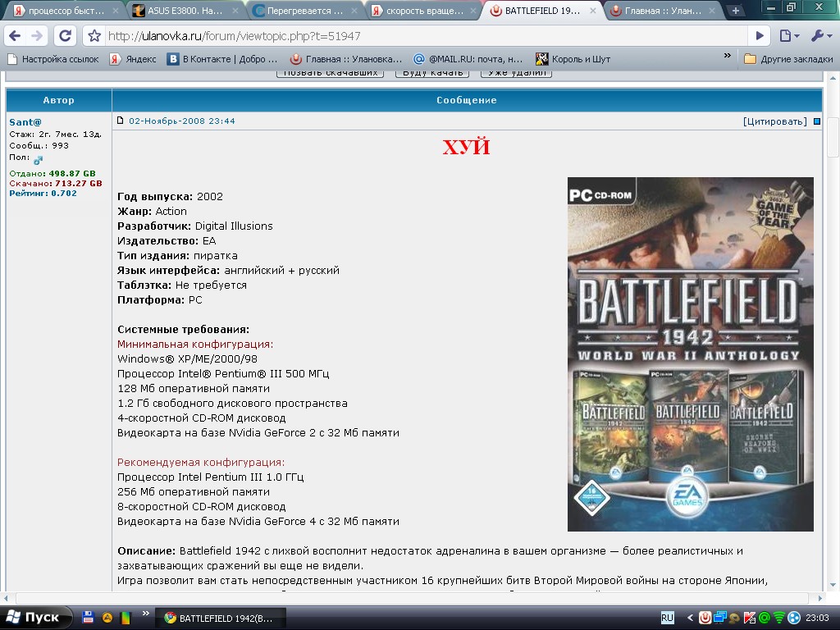Open the Яндекс bookmark
The width and height of the screenshot is (840, 630).
pos(133,59)
